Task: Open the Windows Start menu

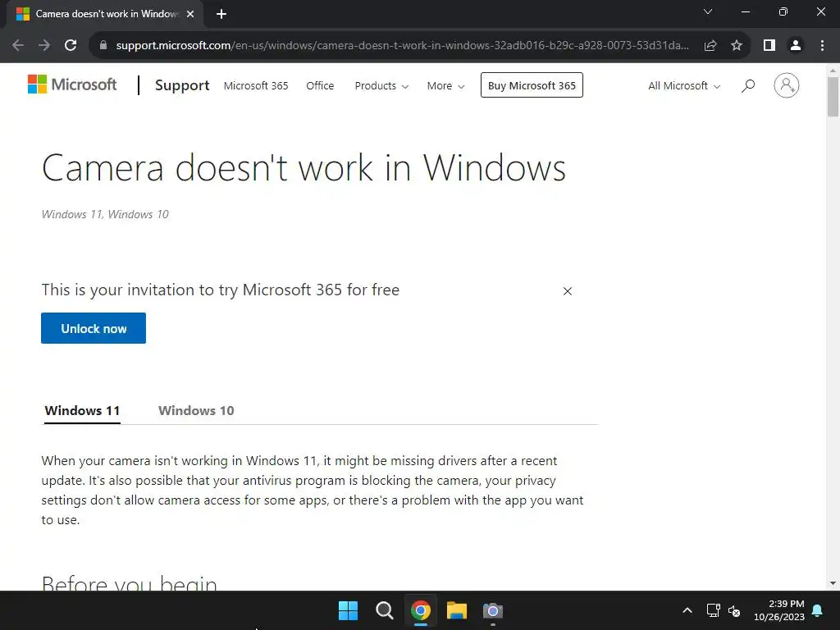Action: click(348, 610)
